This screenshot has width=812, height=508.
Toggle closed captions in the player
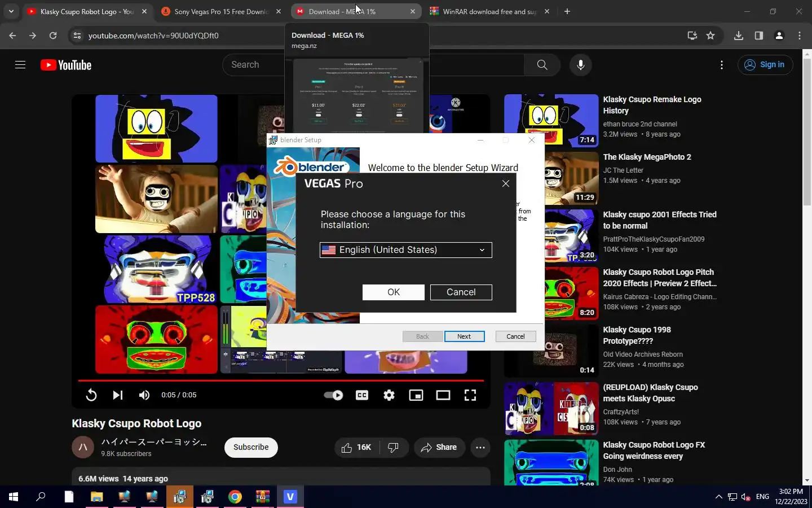[x=362, y=395]
